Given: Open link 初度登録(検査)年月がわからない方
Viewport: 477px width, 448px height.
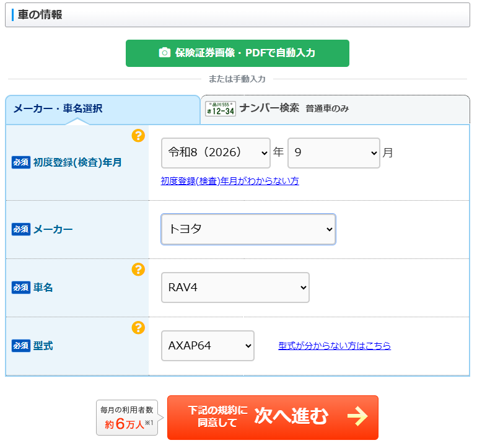Looking at the screenshot, I should click(x=230, y=181).
